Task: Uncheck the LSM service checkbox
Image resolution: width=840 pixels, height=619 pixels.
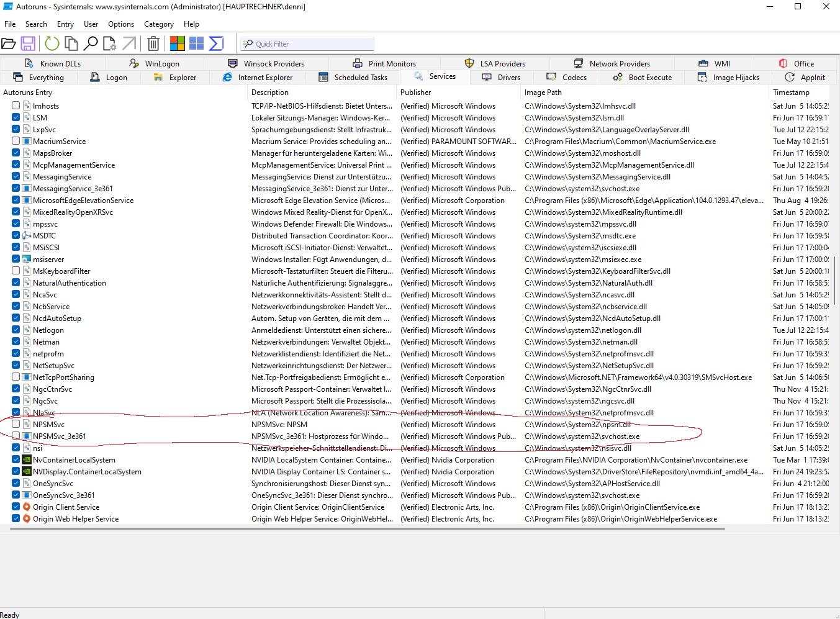Action: point(16,118)
